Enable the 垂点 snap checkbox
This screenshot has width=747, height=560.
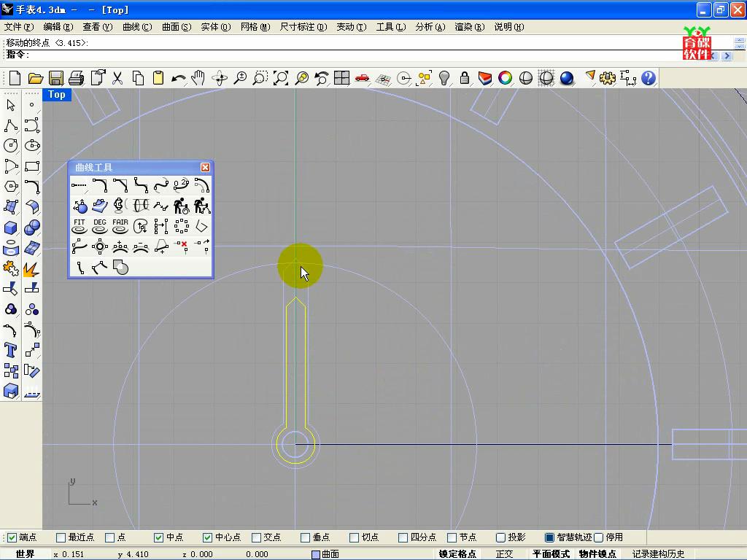coord(306,537)
